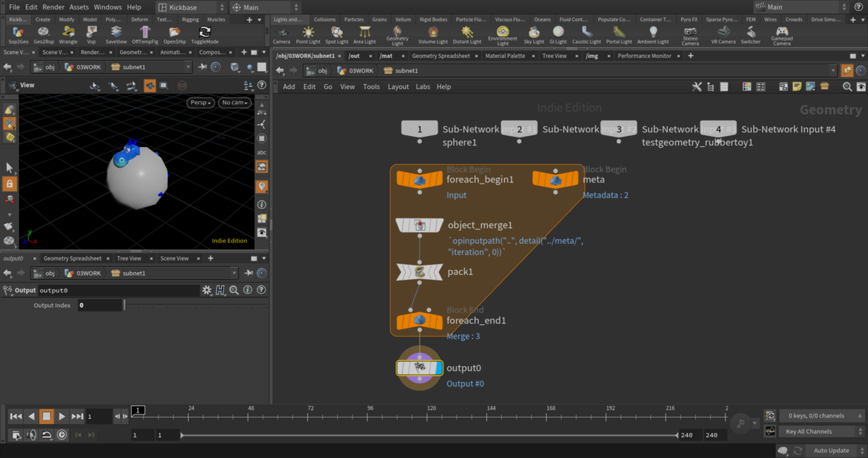Open the Key All Channels dropdown
868x458 pixels.
[x=822, y=431]
